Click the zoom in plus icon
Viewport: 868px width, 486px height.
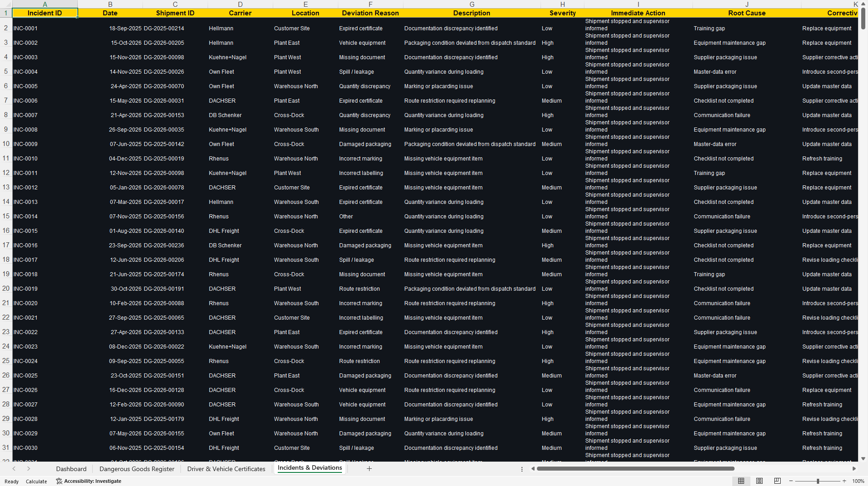pos(844,481)
